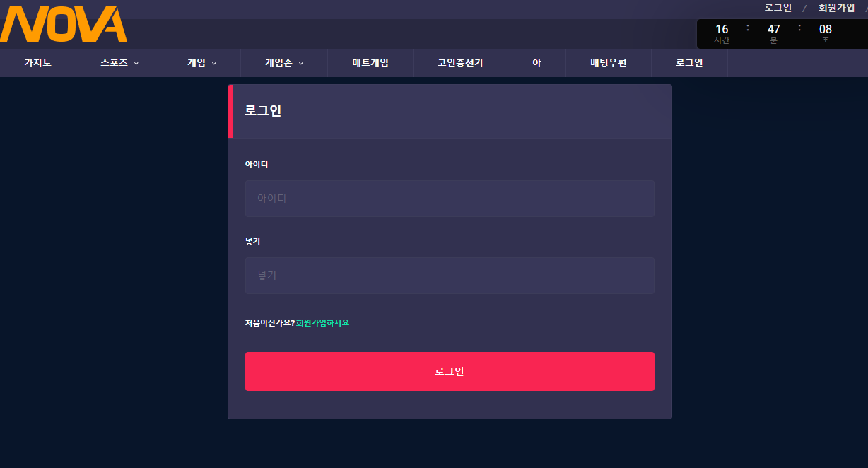Click into the 넣기 password field

[450, 276]
